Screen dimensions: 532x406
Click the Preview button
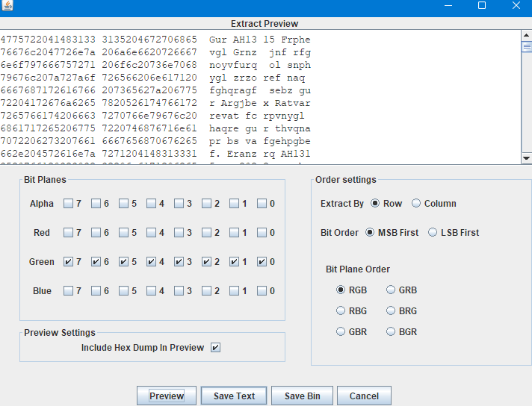point(167,396)
